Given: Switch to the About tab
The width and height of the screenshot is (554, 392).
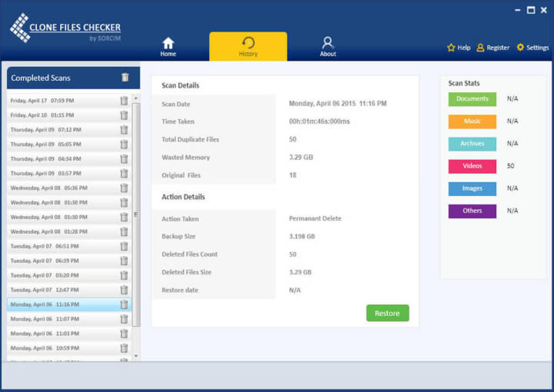Looking at the screenshot, I should point(328,46).
